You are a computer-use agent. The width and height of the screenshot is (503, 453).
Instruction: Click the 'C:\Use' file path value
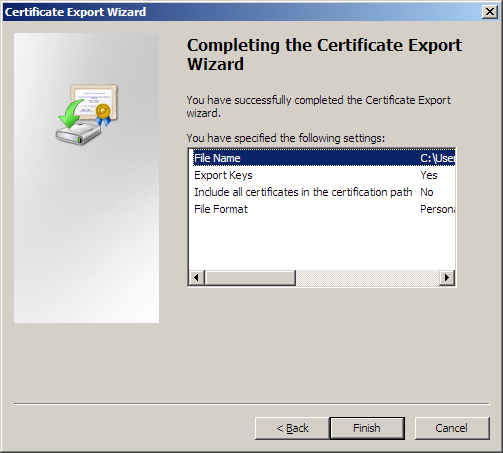[437, 158]
